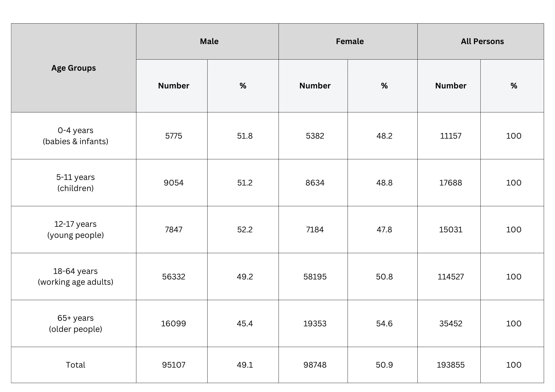The image size is (555, 392).
Task: Select the Age Groups header cell
Action: pos(74,68)
